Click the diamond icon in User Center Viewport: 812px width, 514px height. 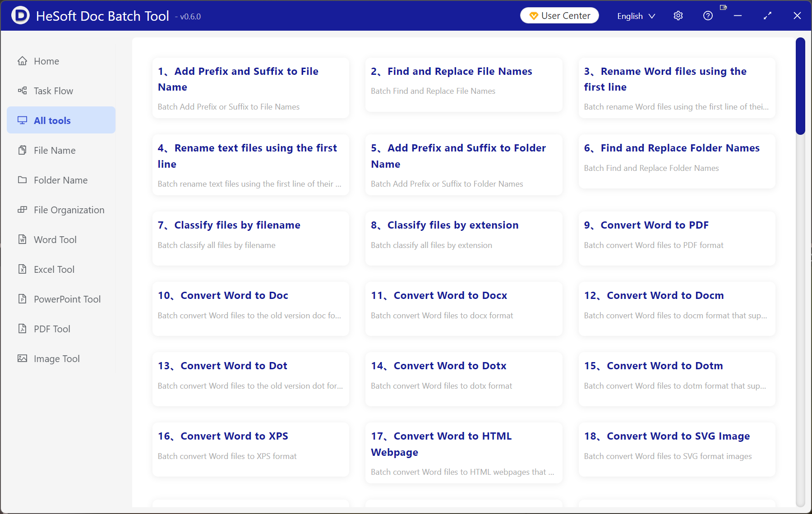pyautogui.click(x=534, y=16)
